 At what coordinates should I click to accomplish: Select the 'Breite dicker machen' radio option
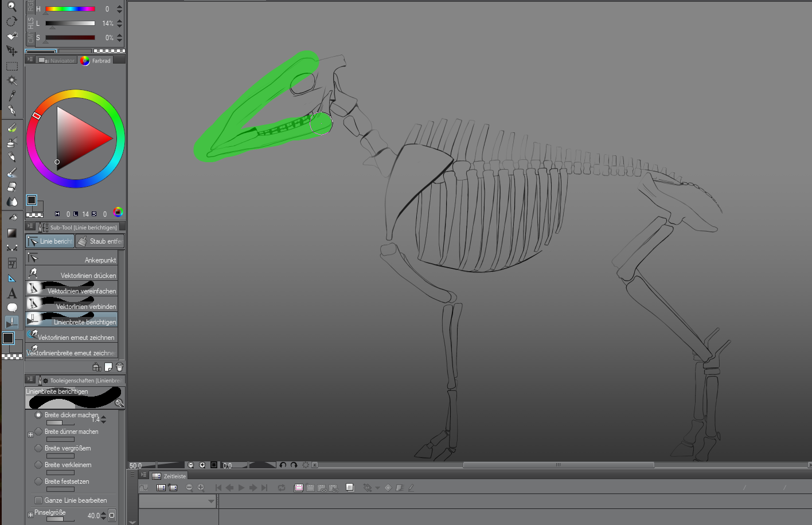38,415
